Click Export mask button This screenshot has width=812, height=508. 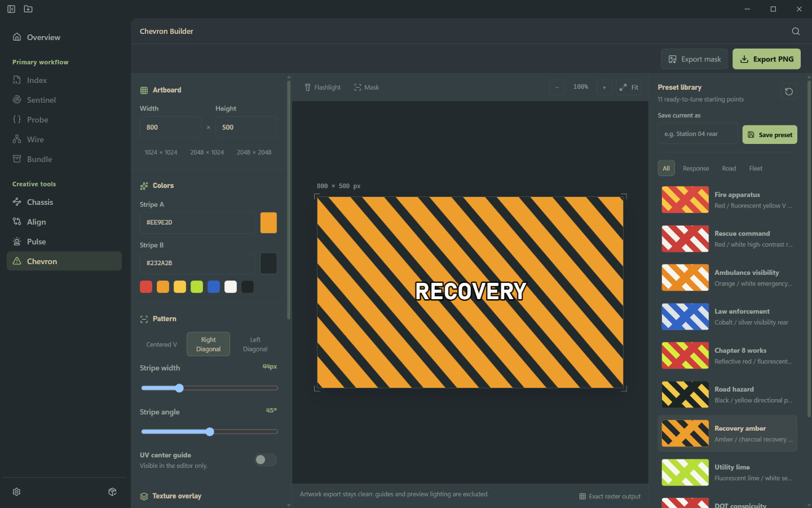(695, 59)
